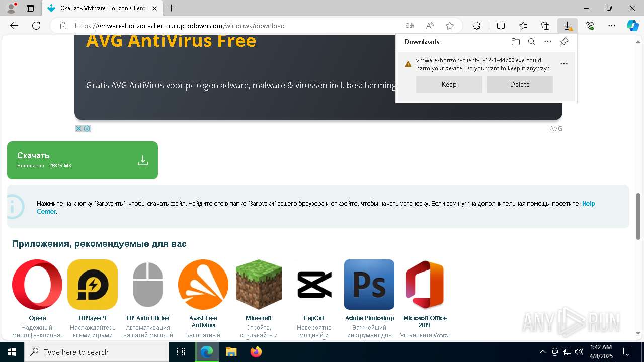Search downloads with magnifier icon
644x362 pixels.
click(x=532, y=42)
